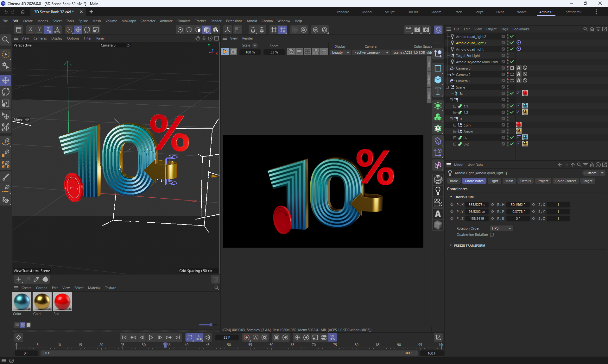Viewport: 608px width, 364px height.
Task: Switch to the Color Correct tab
Action: tap(565, 181)
